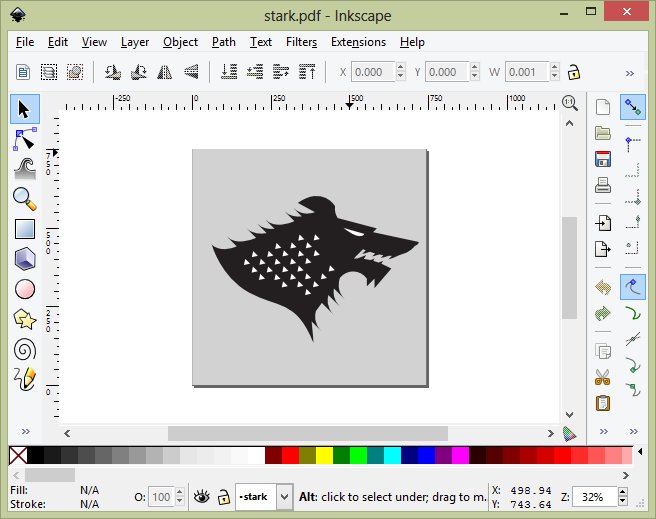
Task: Expand hidden toolbox tools chevron
Action: [26, 431]
